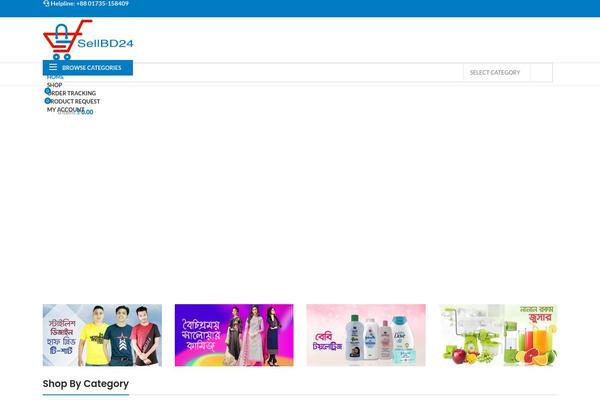
Task: Click the circular icon beside Order Tracking
Action: (x=48, y=91)
